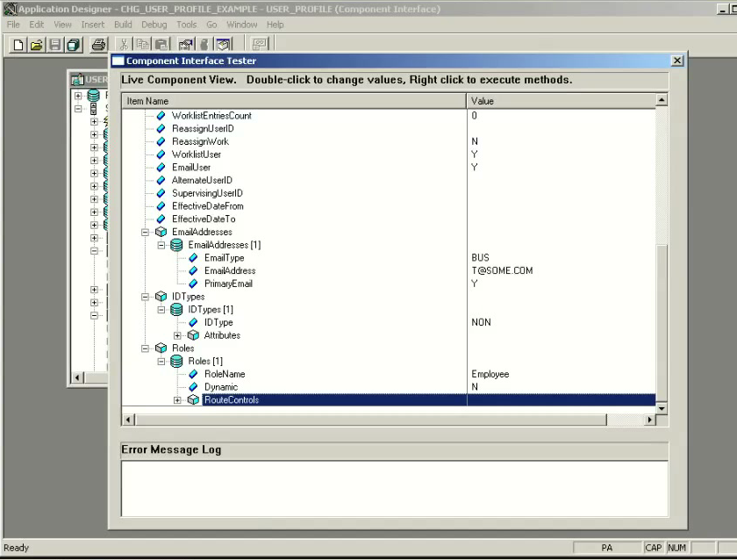The image size is (737, 560).
Task: Select the ReassignWork tree item
Action: 200,141
